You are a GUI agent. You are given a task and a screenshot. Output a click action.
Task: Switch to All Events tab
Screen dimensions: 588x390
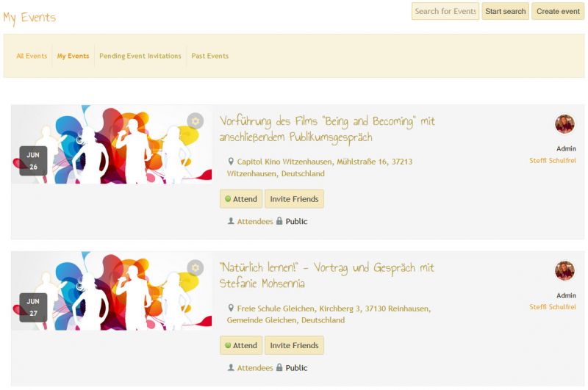(32, 56)
